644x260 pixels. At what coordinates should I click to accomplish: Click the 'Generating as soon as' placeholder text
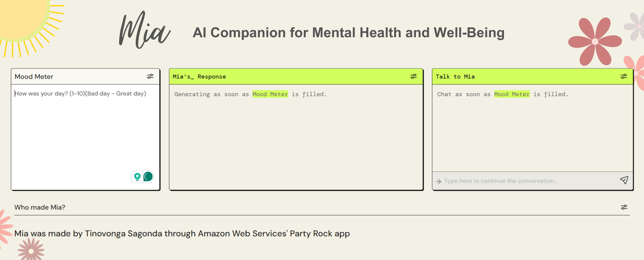211,94
